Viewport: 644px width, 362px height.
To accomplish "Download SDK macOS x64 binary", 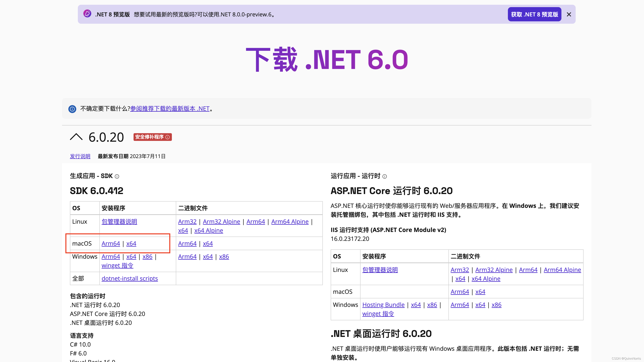I will (x=208, y=243).
